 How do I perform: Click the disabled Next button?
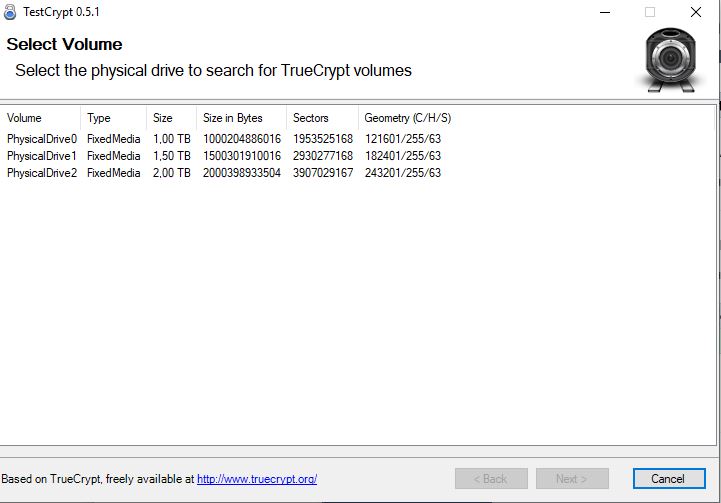tap(572, 479)
